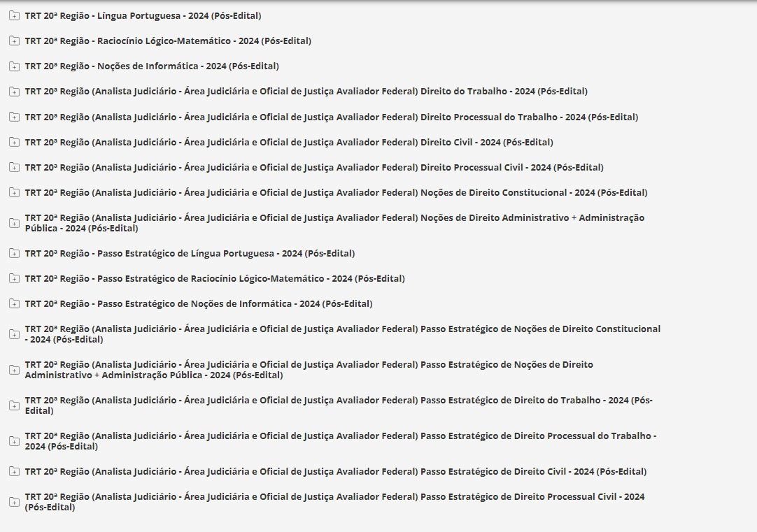Viewport: 757px width, 532px height.
Task: Open Noções de Direito Administrativo + Administração Pública title
Action: click(x=334, y=223)
